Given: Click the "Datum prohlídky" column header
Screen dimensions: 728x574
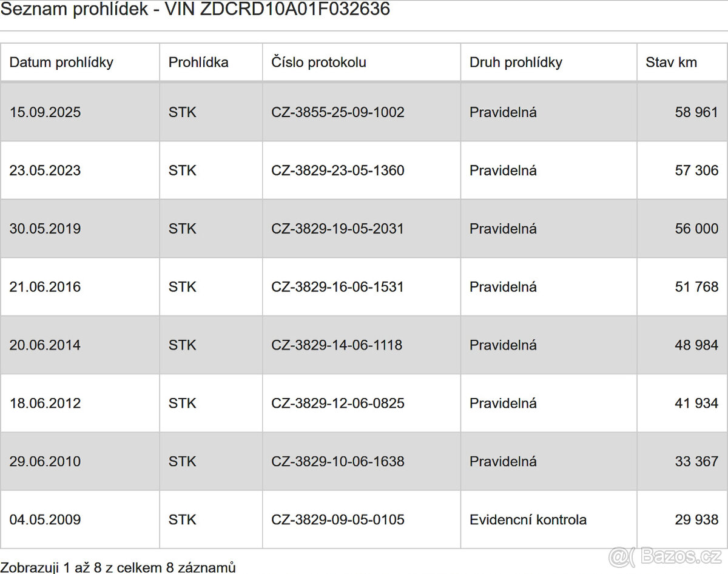Looking at the screenshot, I should [x=61, y=62].
